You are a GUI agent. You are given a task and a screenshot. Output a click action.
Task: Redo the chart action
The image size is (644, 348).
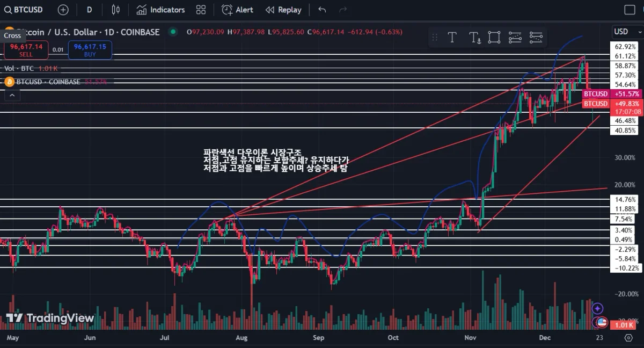pos(343,10)
